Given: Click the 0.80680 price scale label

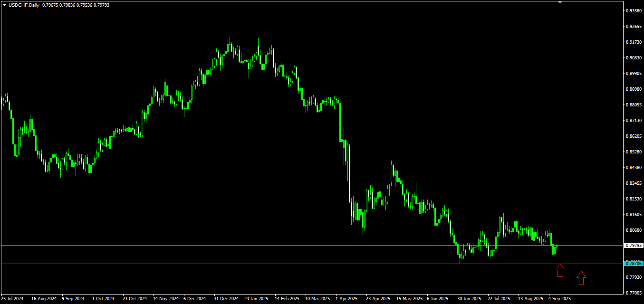Looking at the screenshot, I should pyautogui.click(x=634, y=230).
